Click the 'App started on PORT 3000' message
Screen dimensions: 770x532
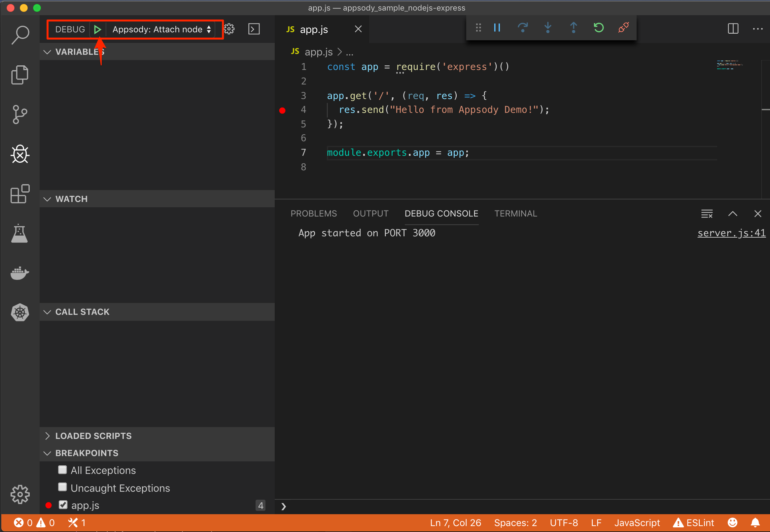[x=367, y=233]
